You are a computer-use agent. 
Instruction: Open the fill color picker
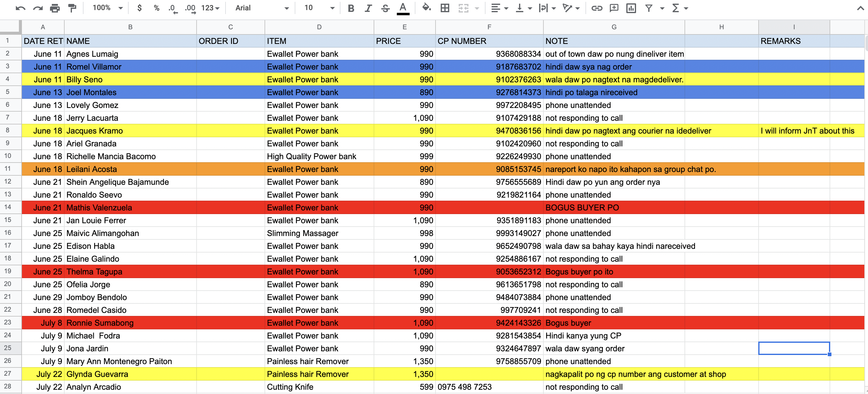[427, 8]
